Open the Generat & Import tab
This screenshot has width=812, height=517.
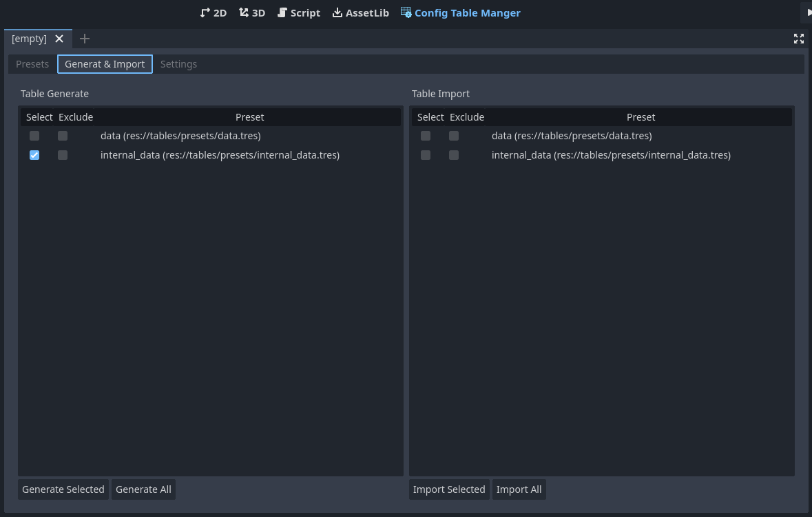tap(105, 64)
